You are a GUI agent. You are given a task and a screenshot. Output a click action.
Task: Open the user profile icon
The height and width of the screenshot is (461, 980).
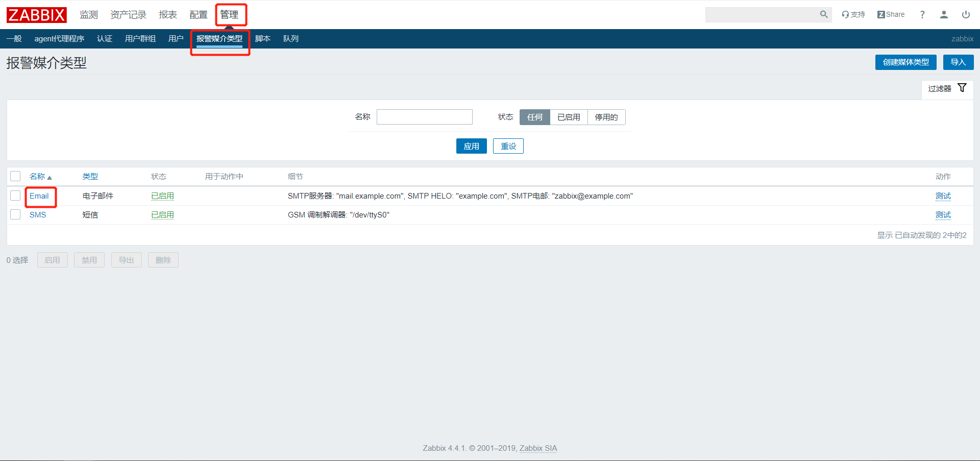(943, 15)
